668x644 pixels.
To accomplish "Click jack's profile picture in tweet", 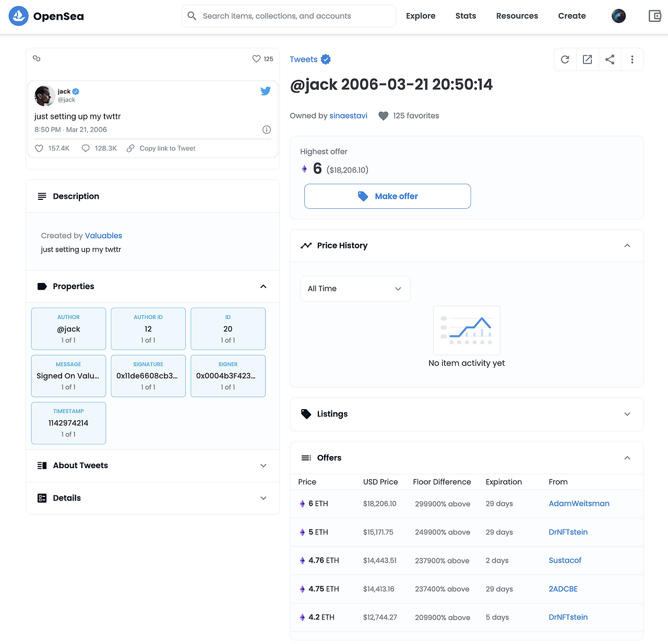I will (45, 96).
